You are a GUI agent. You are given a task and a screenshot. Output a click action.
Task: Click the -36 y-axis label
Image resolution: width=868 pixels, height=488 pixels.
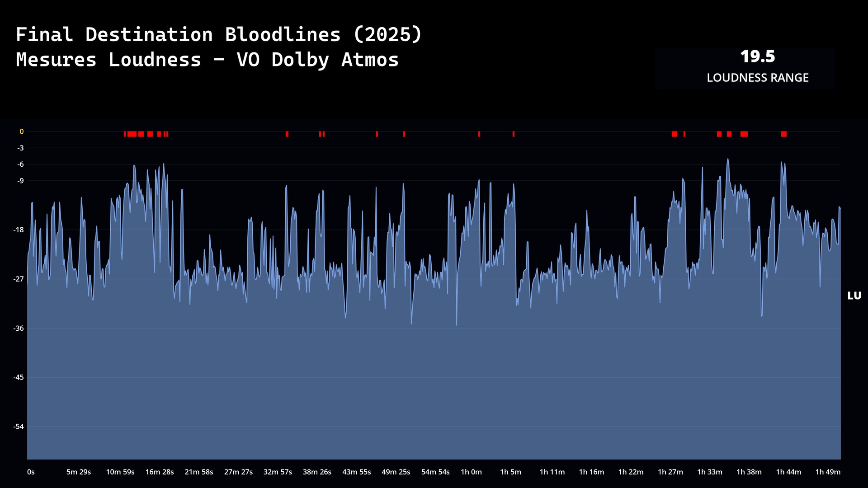click(x=19, y=328)
